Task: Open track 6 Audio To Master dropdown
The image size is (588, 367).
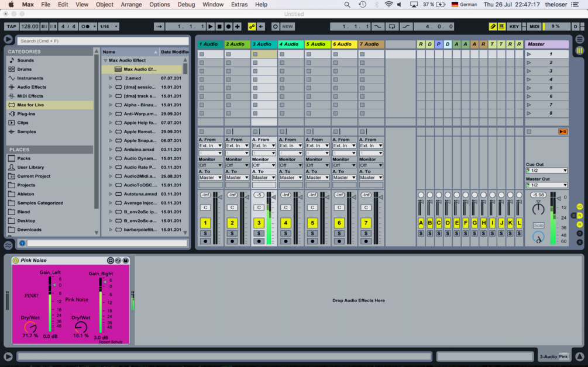Action: [344, 178]
